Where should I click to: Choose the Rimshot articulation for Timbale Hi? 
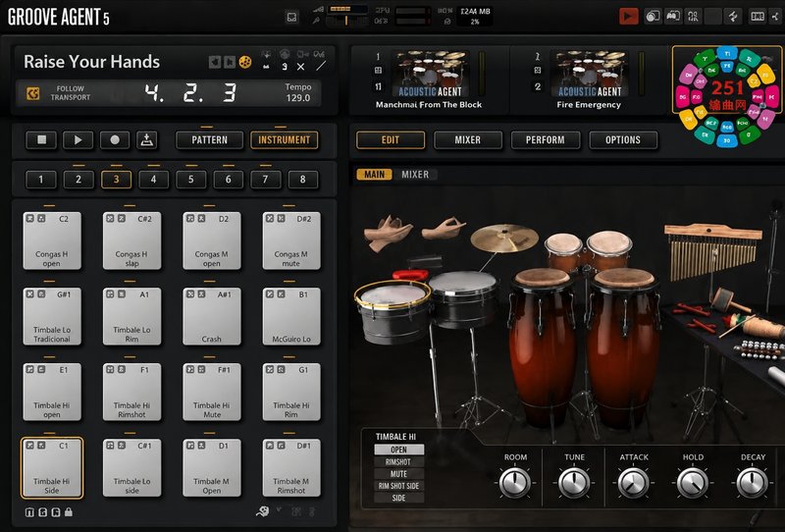[399, 462]
